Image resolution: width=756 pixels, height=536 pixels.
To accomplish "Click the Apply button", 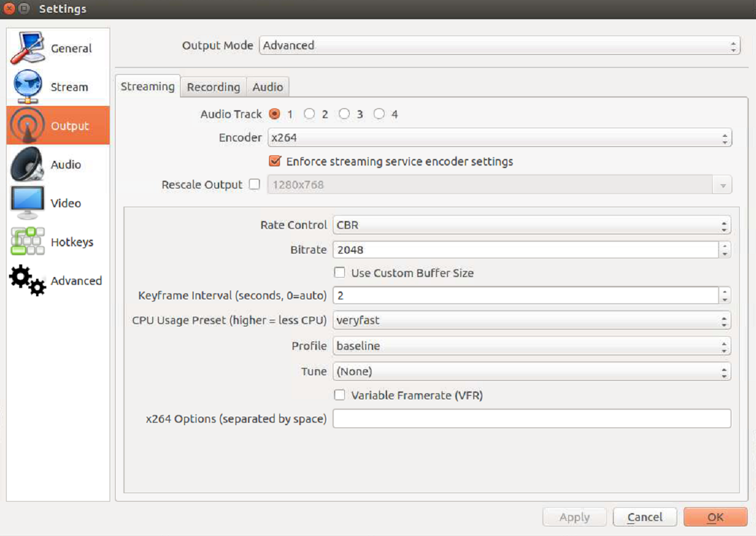I will click(x=575, y=517).
